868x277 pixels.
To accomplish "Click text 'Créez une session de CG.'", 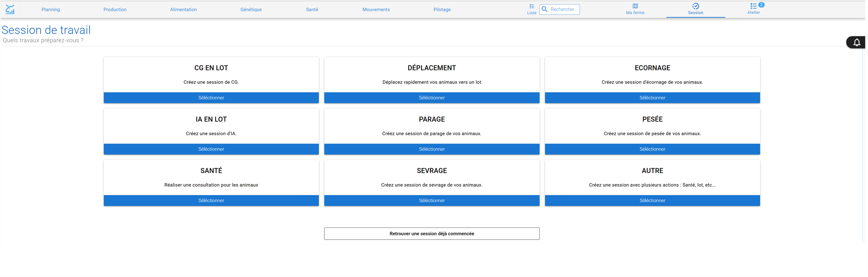I will coord(211,82).
